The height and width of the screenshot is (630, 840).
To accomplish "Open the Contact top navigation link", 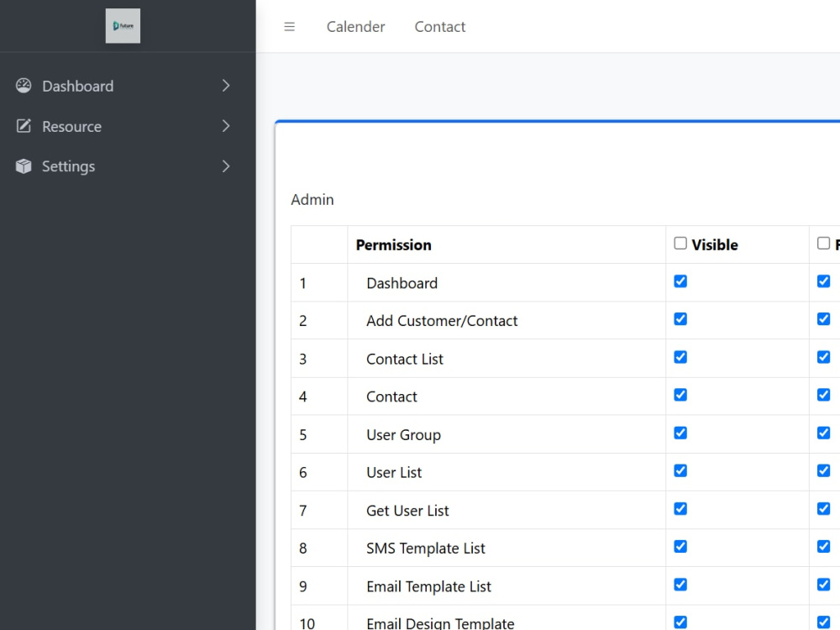I will [x=440, y=26].
